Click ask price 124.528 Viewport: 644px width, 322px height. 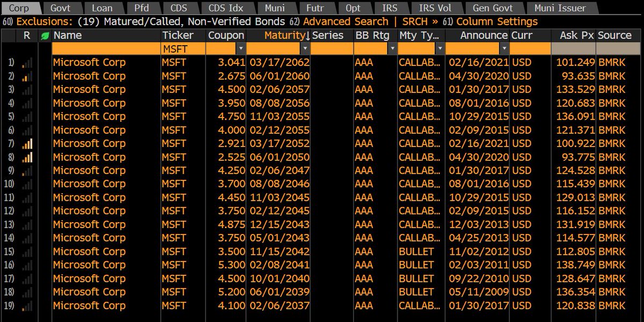tap(575, 171)
